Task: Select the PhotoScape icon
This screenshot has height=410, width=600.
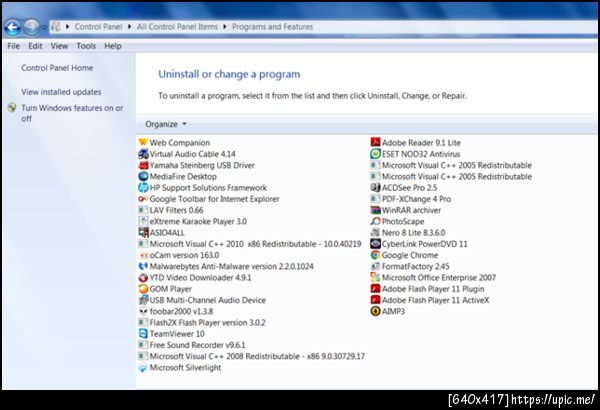Action: (375, 221)
